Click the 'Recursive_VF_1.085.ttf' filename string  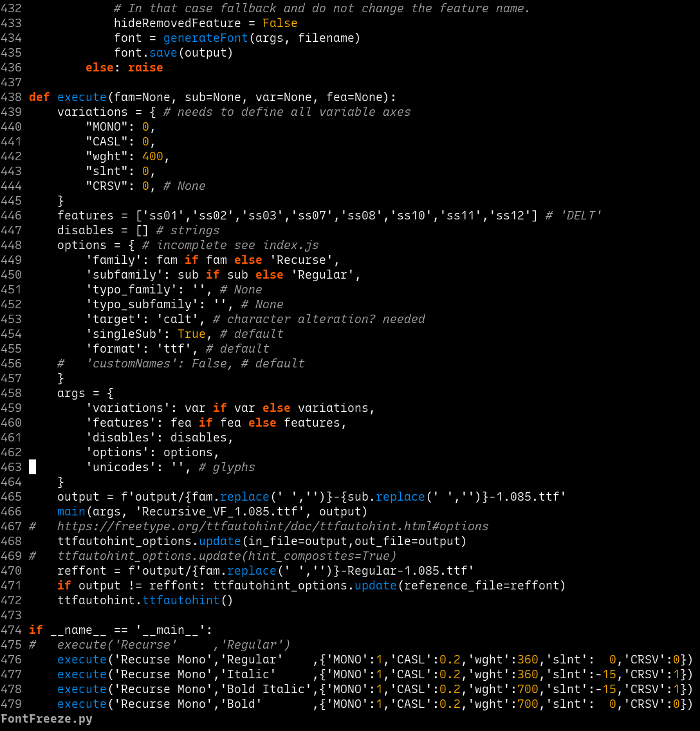tap(219, 512)
